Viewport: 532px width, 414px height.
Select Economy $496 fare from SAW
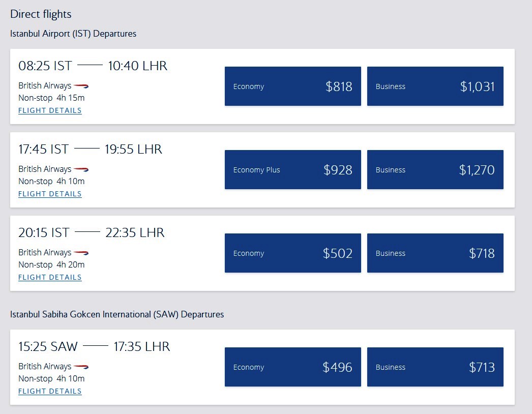tap(293, 367)
